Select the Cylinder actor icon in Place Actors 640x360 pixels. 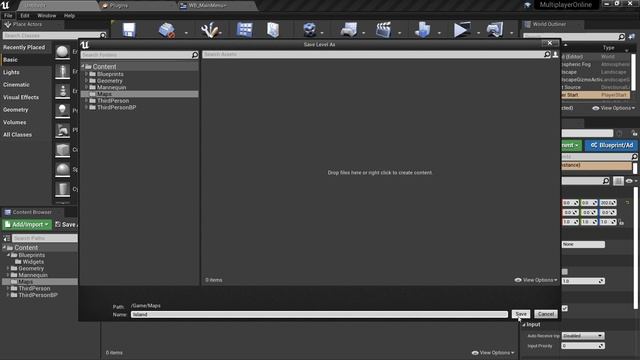pyautogui.click(x=62, y=189)
